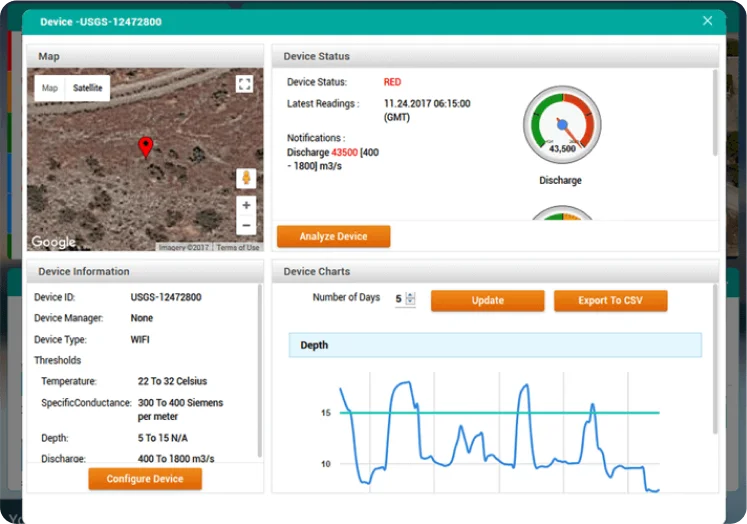747x524 pixels.
Task: Click the red map location marker
Action: tap(146, 147)
